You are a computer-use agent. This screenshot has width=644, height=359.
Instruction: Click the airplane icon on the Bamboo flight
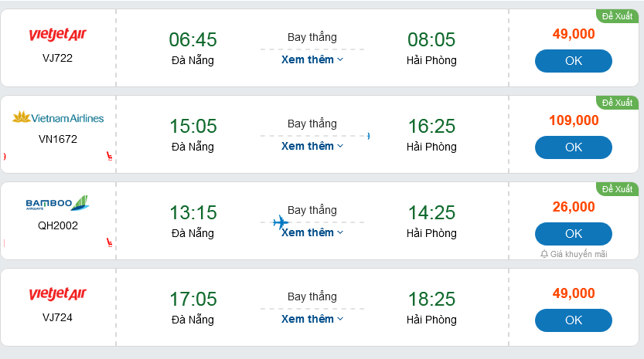(x=281, y=223)
